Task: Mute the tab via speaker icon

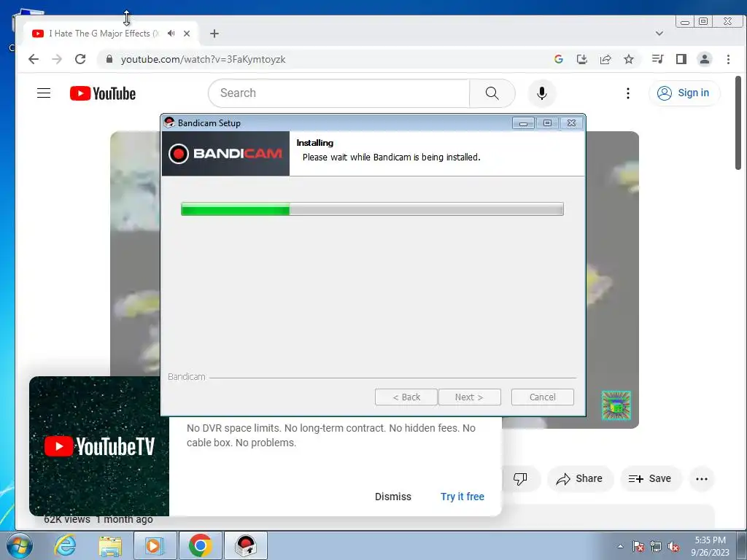Action: tap(171, 34)
